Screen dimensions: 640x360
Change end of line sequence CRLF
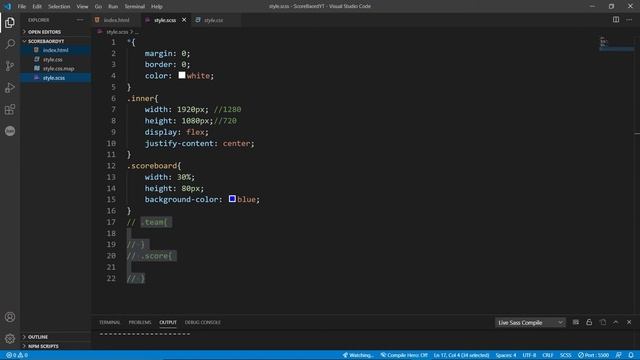click(548, 355)
